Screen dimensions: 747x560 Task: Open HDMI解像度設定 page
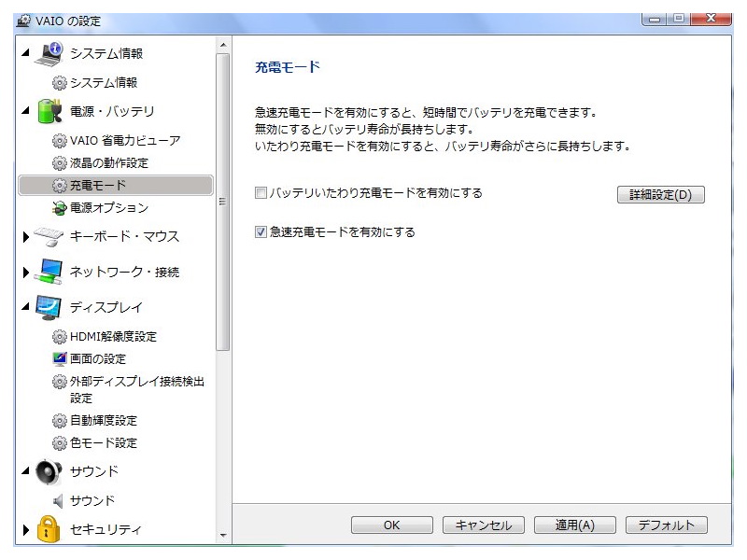point(113,337)
